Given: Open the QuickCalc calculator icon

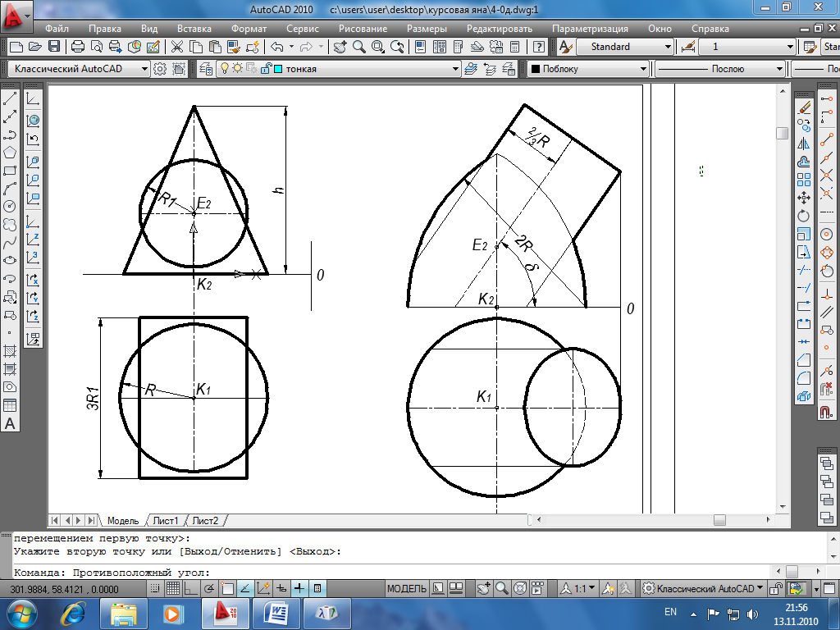Looking at the screenshot, I should [515, 47].
